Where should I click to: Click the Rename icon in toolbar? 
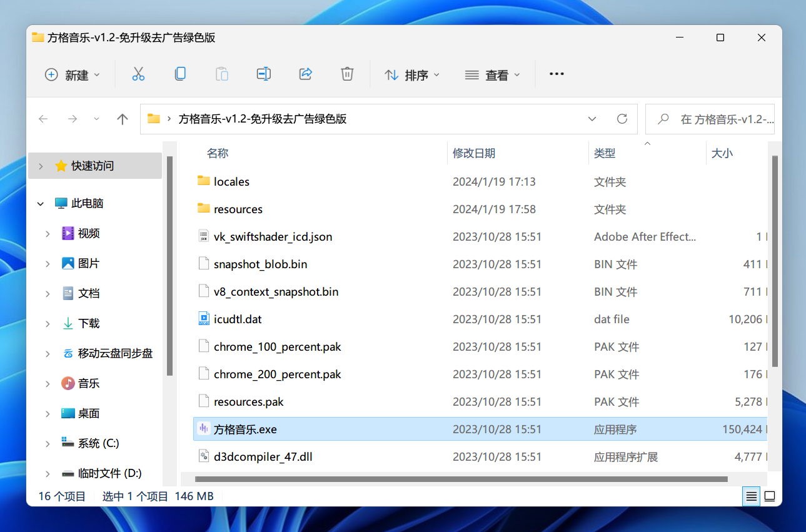pos(264,74)
